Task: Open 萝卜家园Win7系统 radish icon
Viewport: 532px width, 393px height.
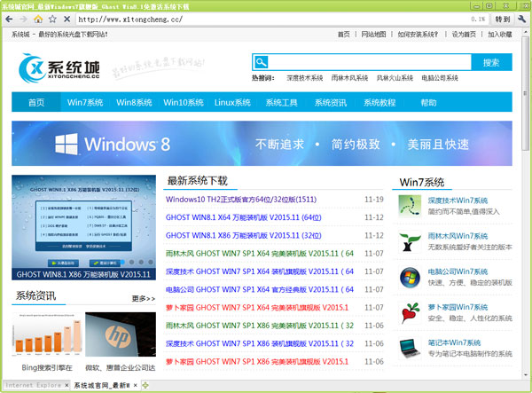Action: 410,312
